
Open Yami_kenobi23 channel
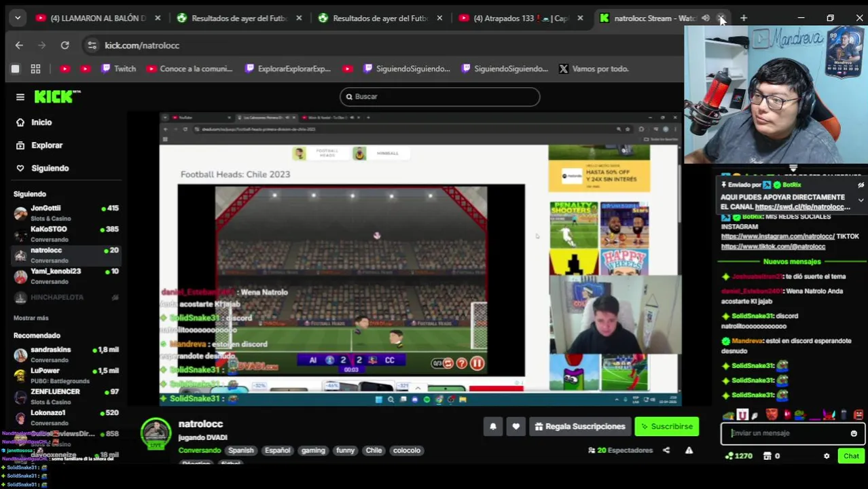(x=66, y=276)
